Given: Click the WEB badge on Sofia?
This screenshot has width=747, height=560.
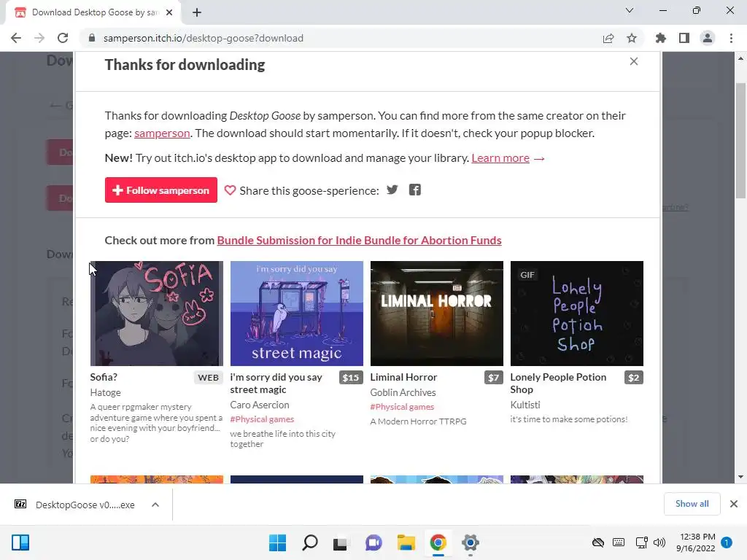Looking at the screenshot, I should tap(208, 378).
